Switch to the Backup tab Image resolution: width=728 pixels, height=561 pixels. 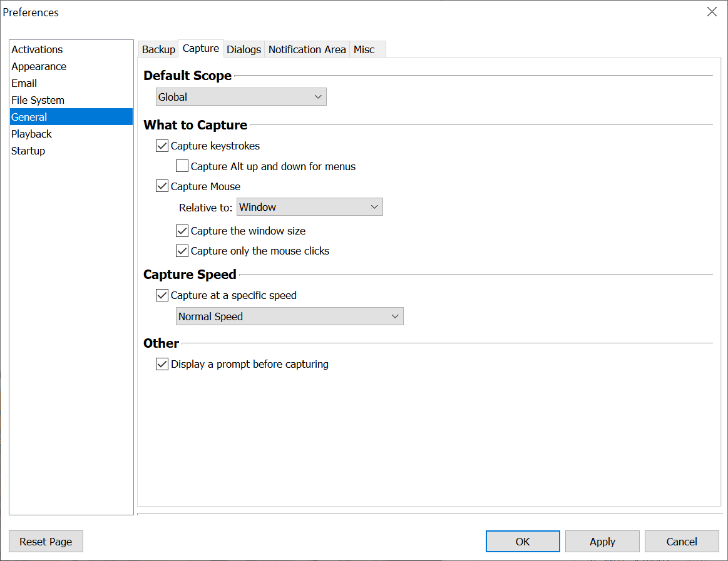click(158, 49)
